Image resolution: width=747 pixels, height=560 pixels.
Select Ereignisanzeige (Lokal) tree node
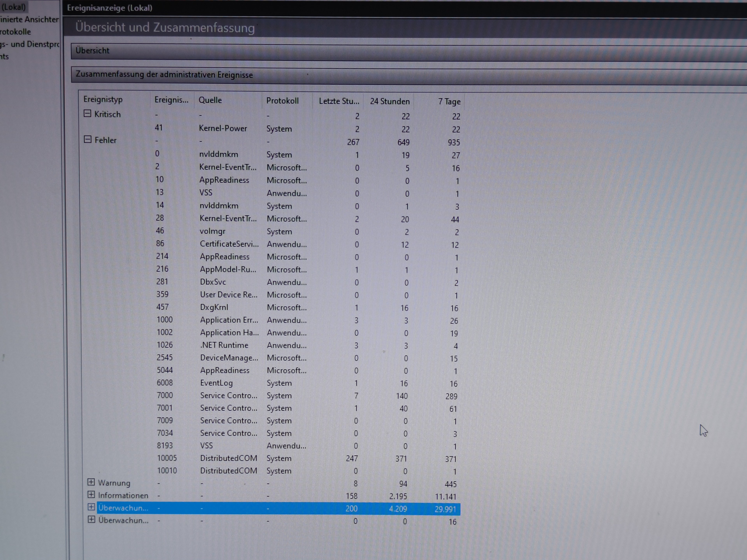pos(13,7)
